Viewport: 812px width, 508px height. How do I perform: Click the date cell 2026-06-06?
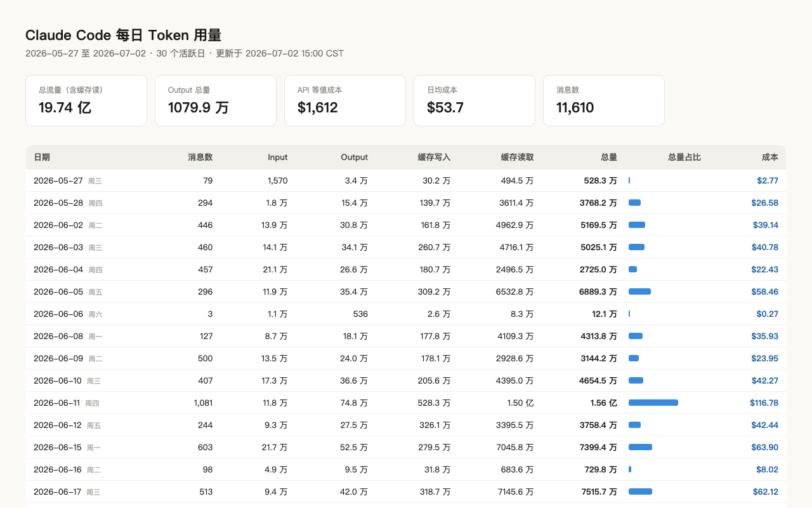[58, 314]
